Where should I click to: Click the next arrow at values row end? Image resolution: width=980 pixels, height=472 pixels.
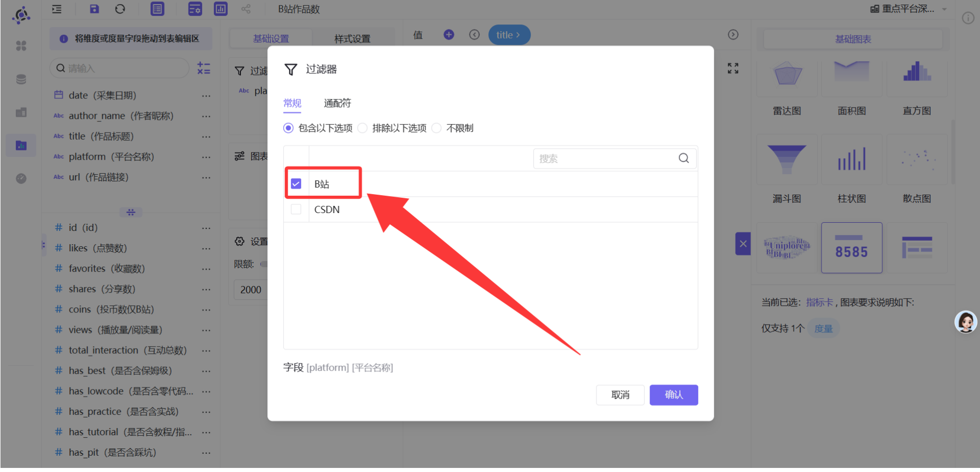pyautogui.click(x=733, y=35)
